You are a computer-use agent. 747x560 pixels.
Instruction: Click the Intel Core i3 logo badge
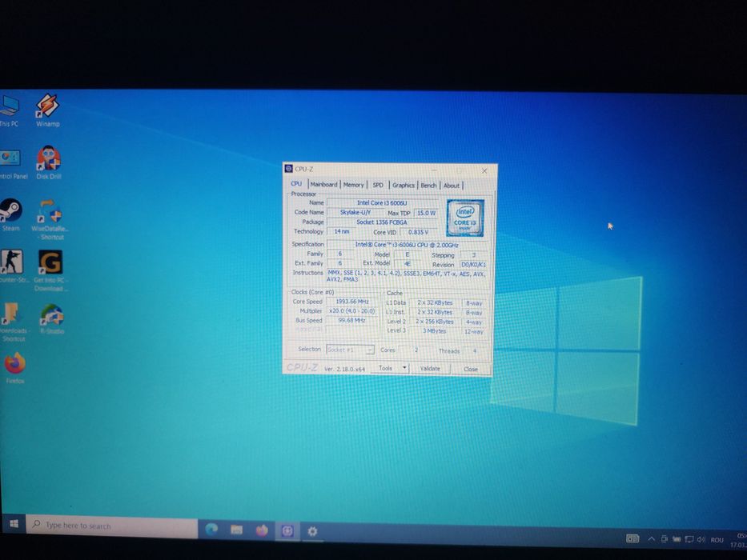465,218
